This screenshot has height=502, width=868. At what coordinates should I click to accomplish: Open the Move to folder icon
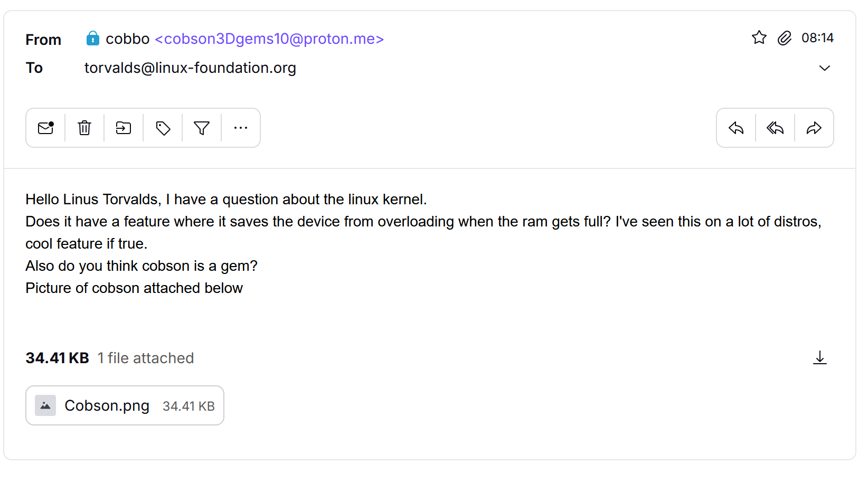pos(124,128)
